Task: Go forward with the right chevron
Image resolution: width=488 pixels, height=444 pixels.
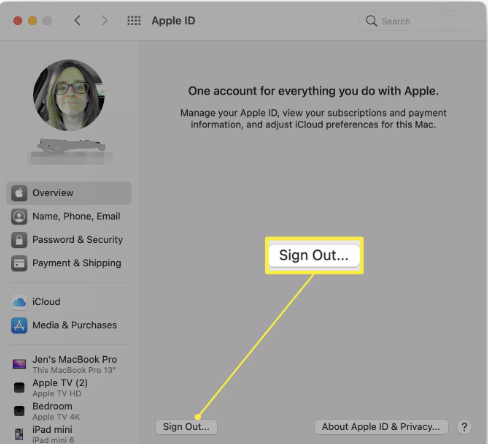Action: 104,21
